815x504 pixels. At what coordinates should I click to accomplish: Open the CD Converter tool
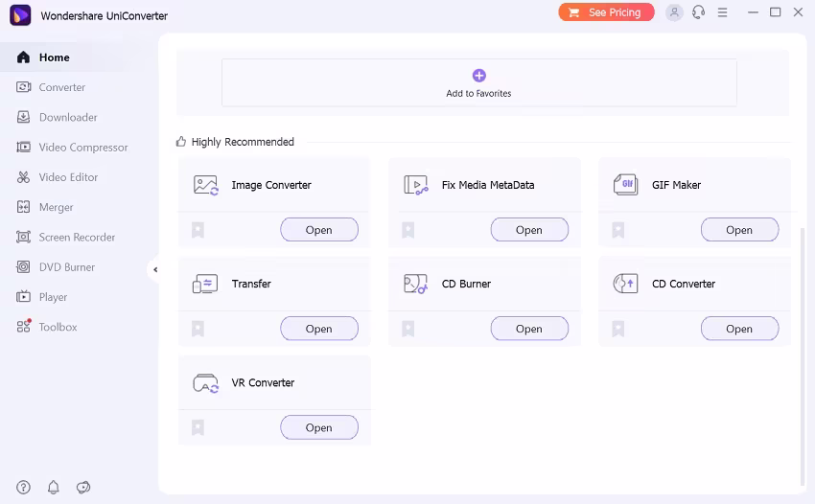point(739,329)
